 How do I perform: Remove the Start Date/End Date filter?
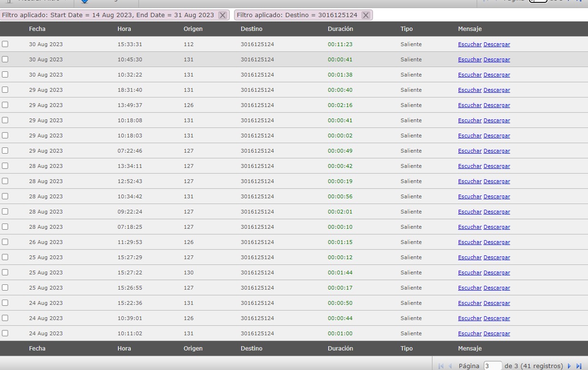222,15
